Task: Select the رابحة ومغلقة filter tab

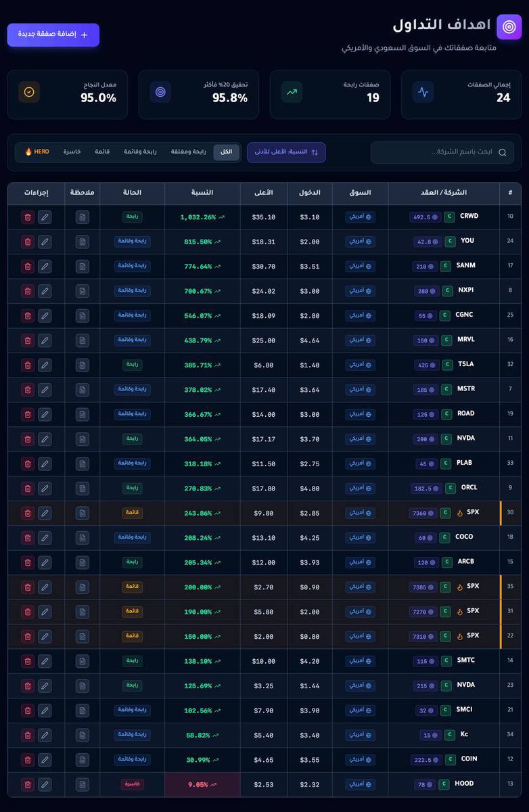Action: [189, 152]
